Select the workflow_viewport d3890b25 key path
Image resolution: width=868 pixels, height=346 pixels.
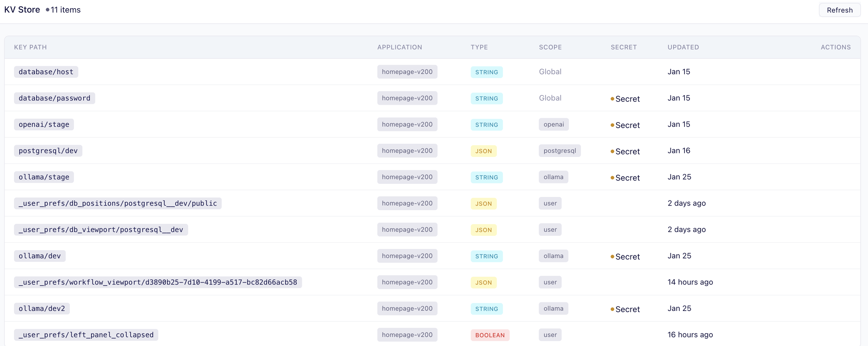click(x=157, y=282)
